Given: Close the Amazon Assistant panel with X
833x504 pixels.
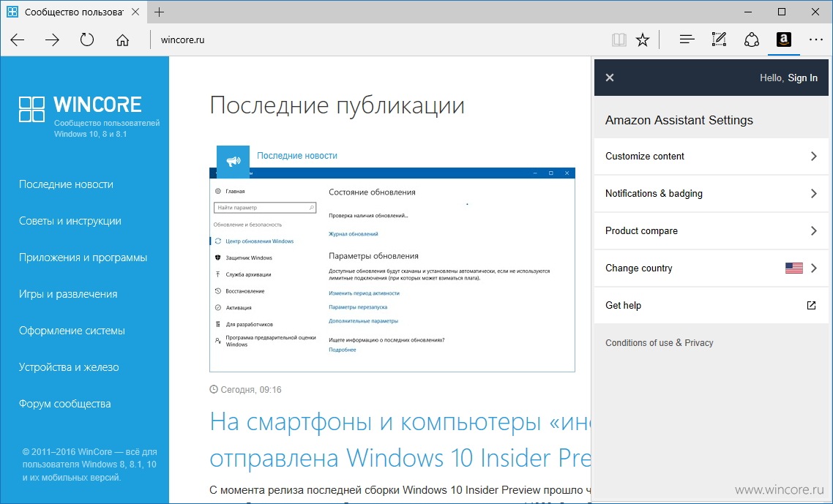Looking at the screenshot, I should [610, 78].
